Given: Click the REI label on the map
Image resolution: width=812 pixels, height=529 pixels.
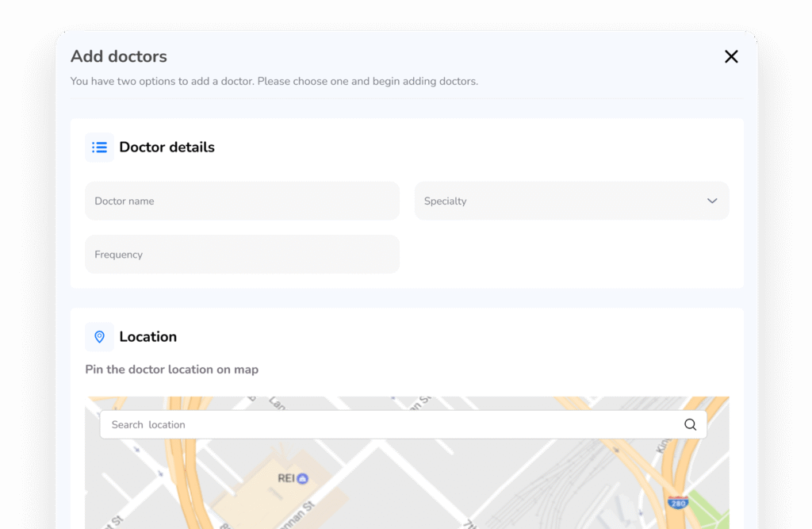Looking at the screenshot, I should point(285,478).
